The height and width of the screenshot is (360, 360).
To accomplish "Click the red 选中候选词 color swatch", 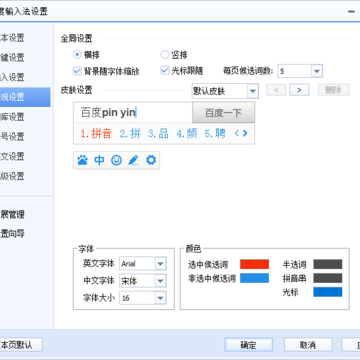I will pyautogui.click(x=254, y=264).
